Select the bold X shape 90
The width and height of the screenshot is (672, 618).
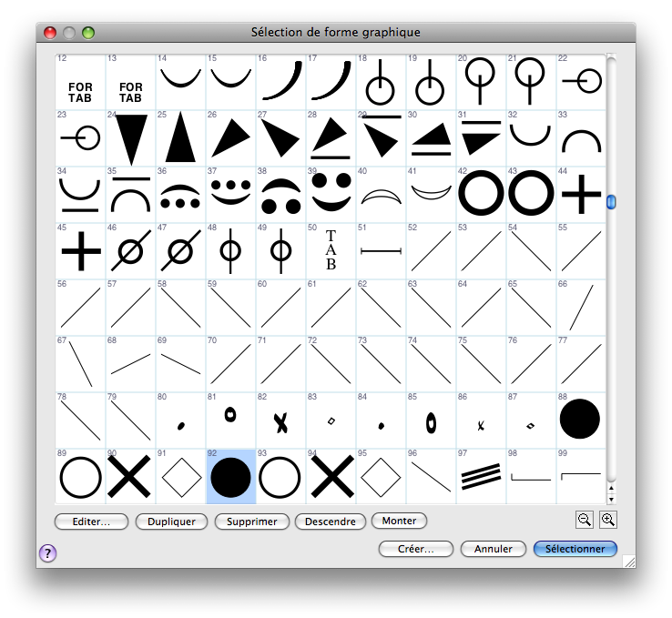coord(130,476)
